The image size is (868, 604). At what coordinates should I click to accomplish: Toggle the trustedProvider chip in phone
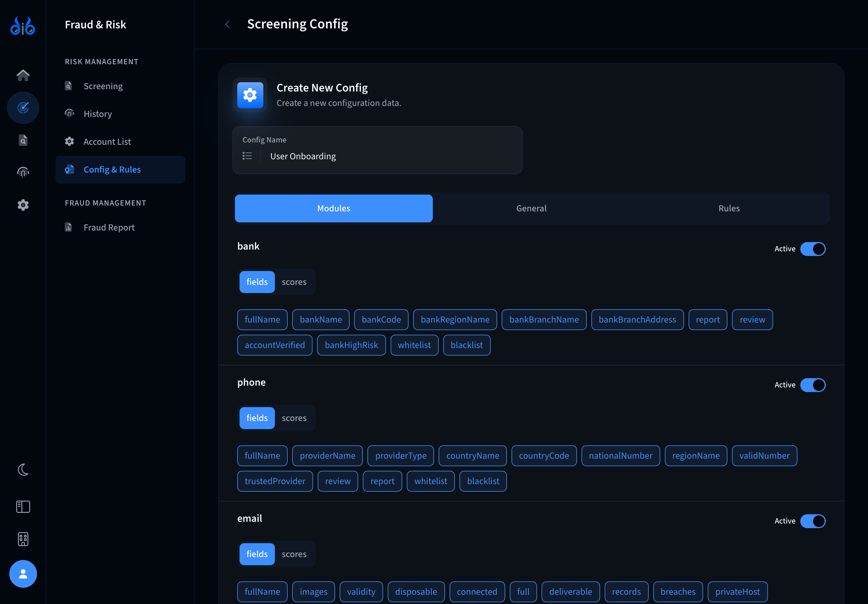pyautogui.click(x=275, y=481)
